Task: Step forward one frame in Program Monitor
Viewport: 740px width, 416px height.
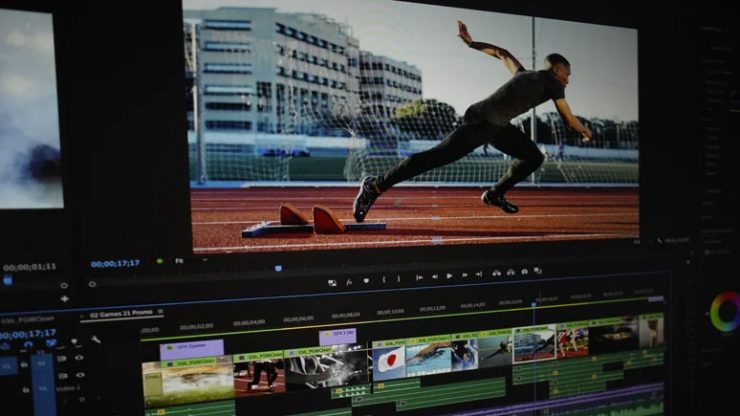Action: point(465,276)
